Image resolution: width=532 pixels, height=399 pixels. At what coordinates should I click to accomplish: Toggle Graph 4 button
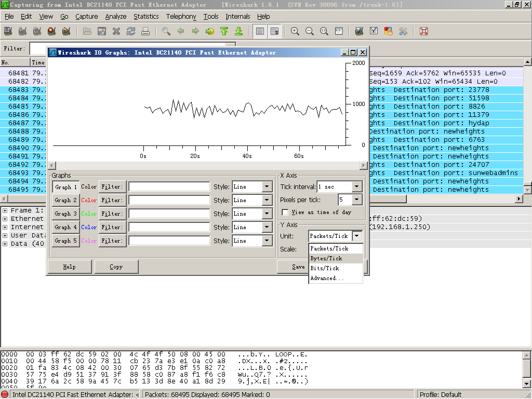coord(66,228)
